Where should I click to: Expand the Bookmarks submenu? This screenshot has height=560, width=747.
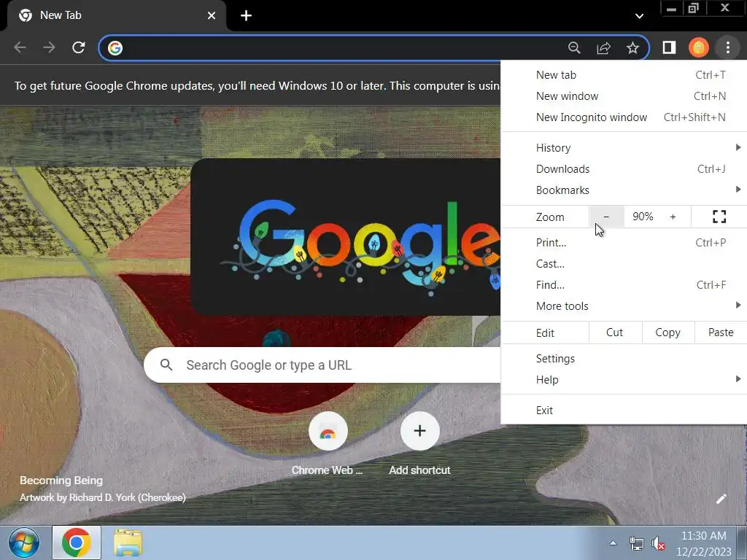coord(624,190)
